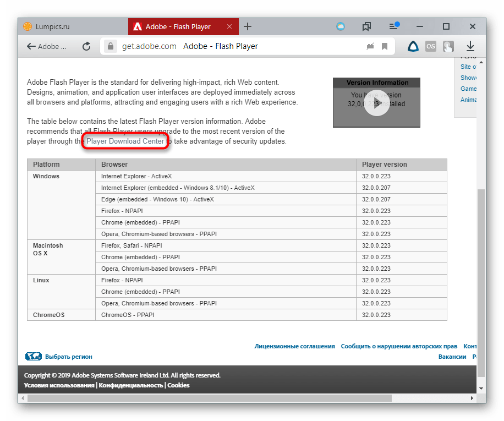Open Выбрать регион link
This screenshot has width=504, height=421.
tap(68, 357)
